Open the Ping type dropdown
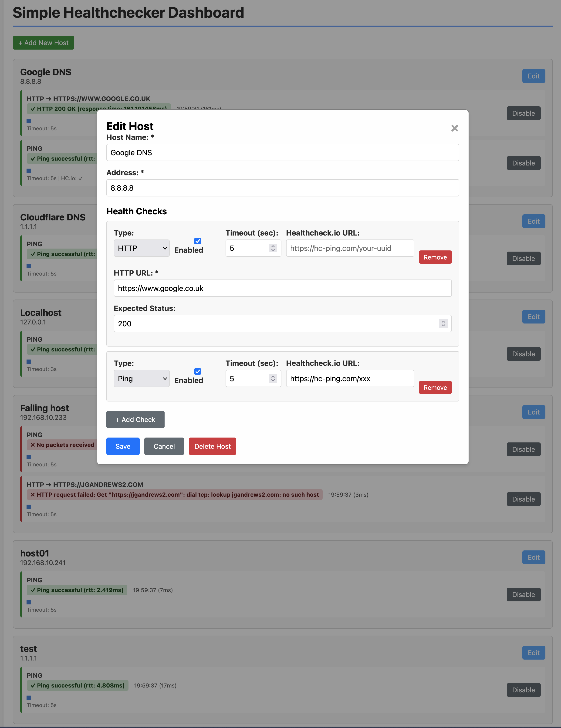561x728 pixels. (x=142, y=379)
